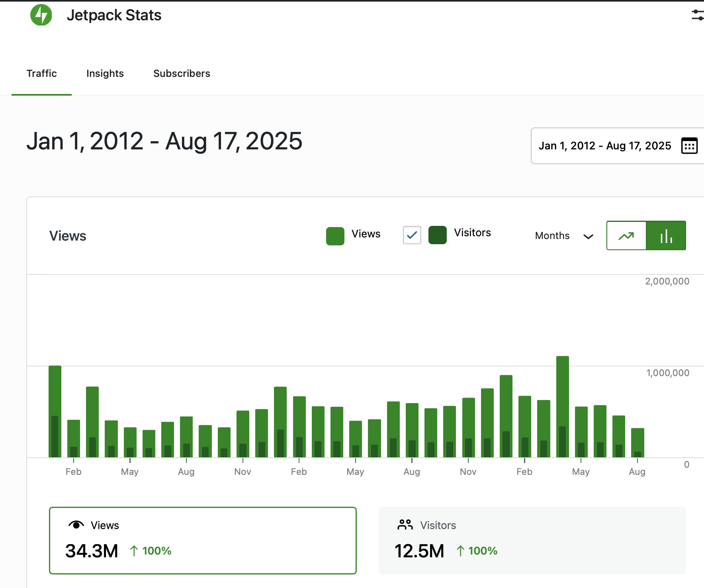Click the Views chart panel heading

click(x=68, y=236)
